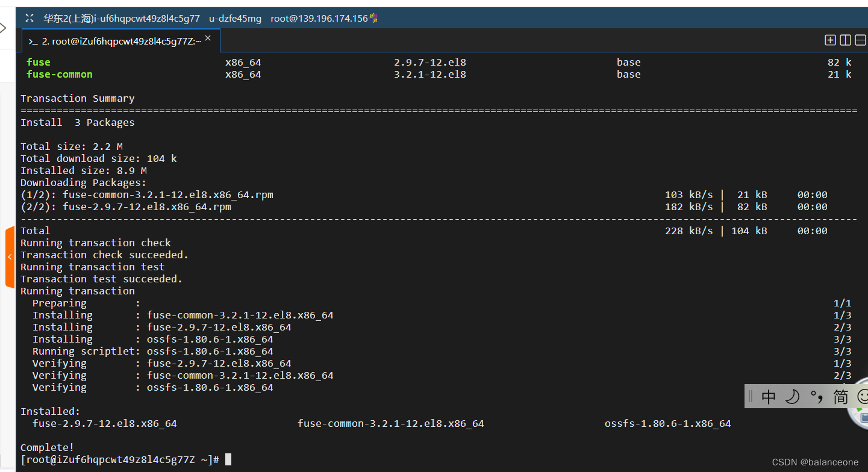Click green 'fuse' package name
The height and width of the screenshot is (472, 868).
39,62
